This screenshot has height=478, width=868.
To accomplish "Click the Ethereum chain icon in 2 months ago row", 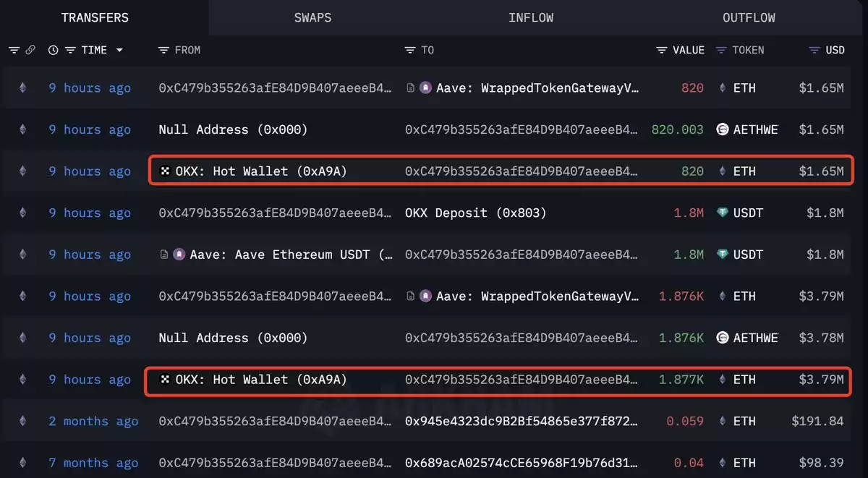I will [22, 422].
